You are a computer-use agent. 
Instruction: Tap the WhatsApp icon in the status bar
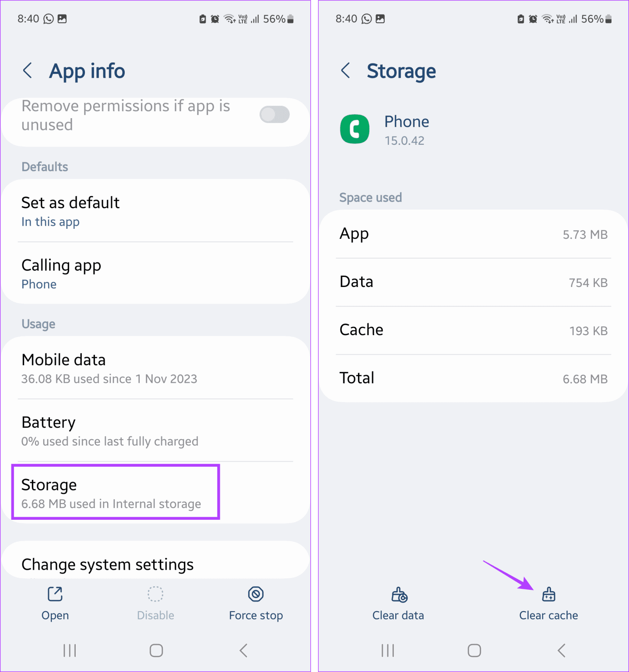(x=48, y=18)
